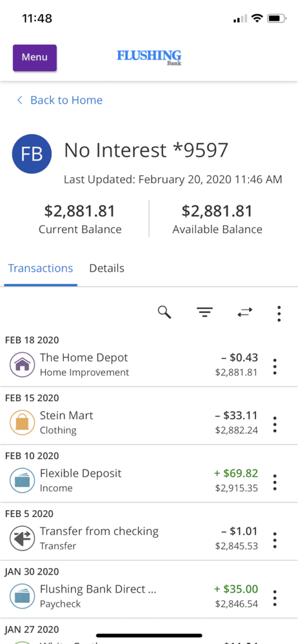Open the purple Menu button
Screen dimensions: 298x644
point(35,58)
